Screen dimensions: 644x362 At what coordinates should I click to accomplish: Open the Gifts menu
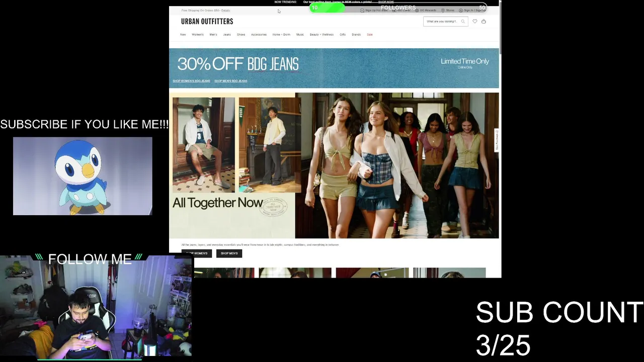343,35
